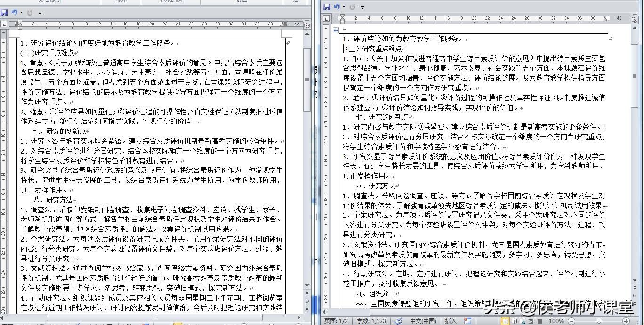Click the Undo icon on Quick Access Toolbar
The width and height of the screenshot is (644, 325).
coord(336,7)
